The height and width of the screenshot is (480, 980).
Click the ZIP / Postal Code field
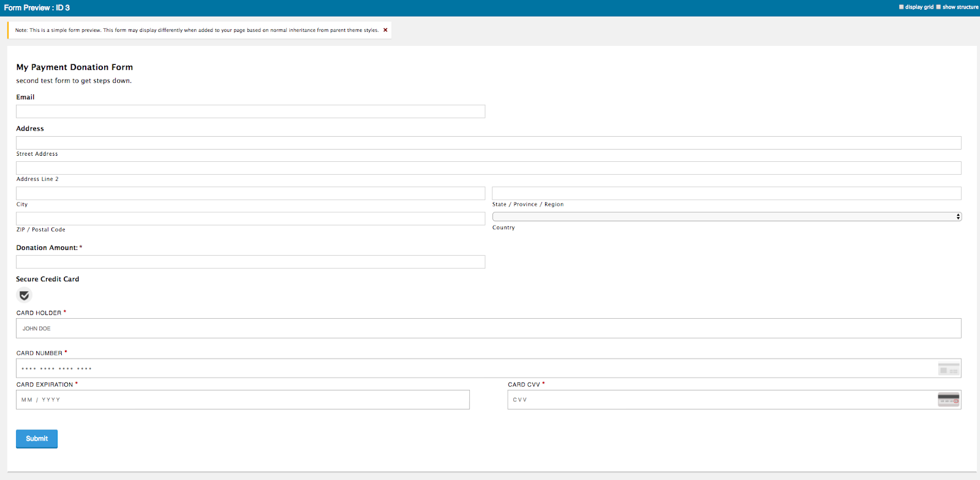[x=251, y=218]
